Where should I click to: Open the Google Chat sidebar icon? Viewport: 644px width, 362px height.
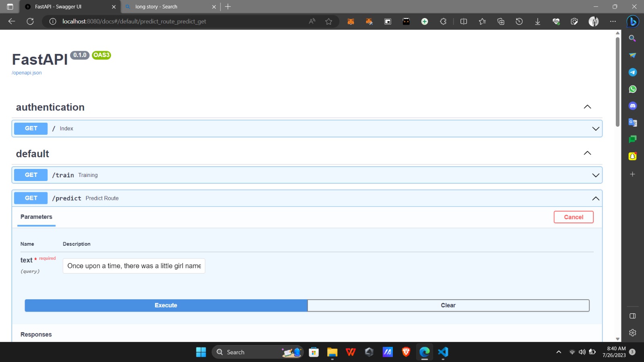coord(633,139)
